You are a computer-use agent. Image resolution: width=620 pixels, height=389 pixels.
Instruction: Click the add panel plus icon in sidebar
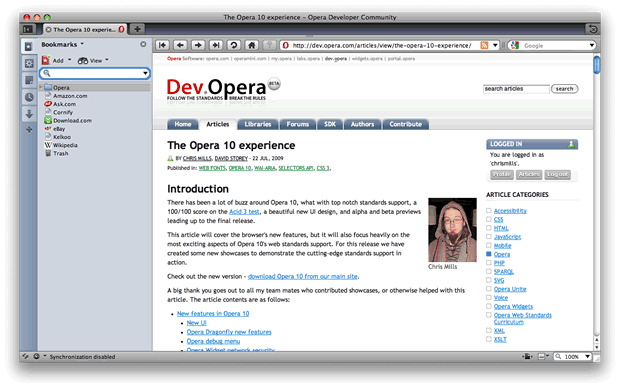pyautogui.click(x=29, y=130)
